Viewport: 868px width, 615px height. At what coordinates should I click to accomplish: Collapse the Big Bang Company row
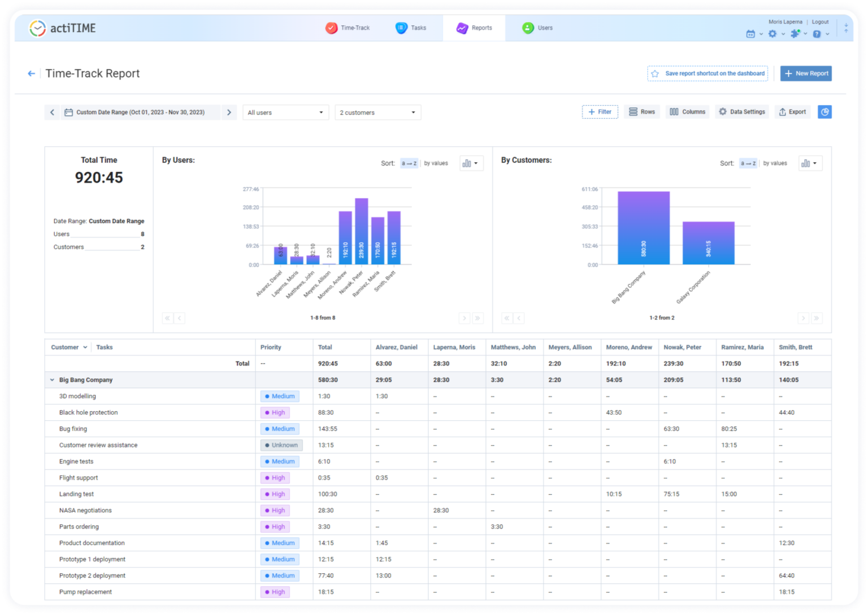click(52, 380)
